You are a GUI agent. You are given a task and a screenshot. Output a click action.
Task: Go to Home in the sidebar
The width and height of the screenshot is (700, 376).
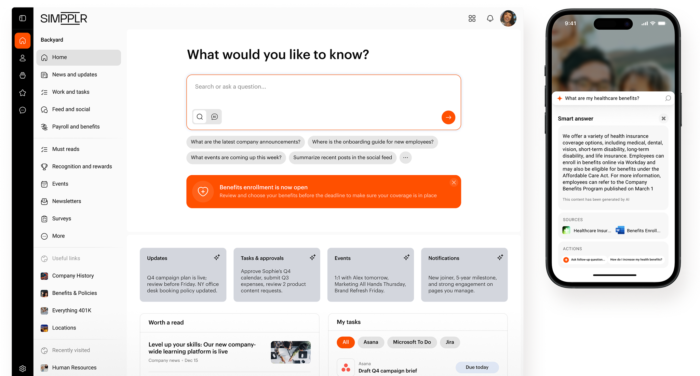(x=79, y=57)
